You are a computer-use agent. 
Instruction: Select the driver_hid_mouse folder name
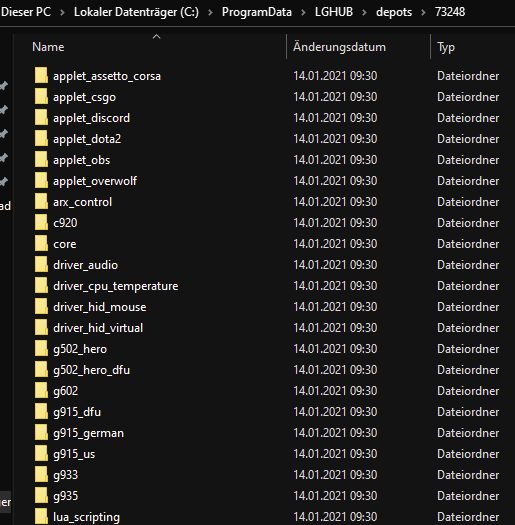click(x=100, y=307)
